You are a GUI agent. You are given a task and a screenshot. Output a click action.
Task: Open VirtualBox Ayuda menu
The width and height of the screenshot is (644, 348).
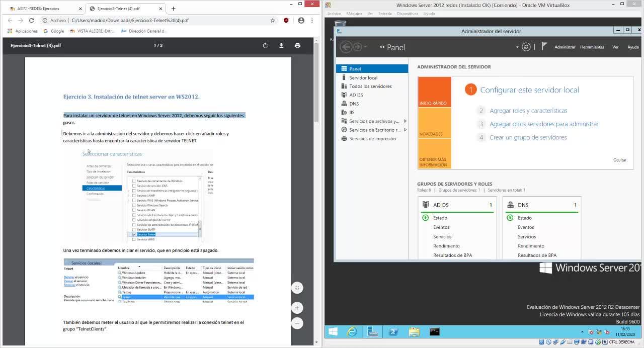429,14
